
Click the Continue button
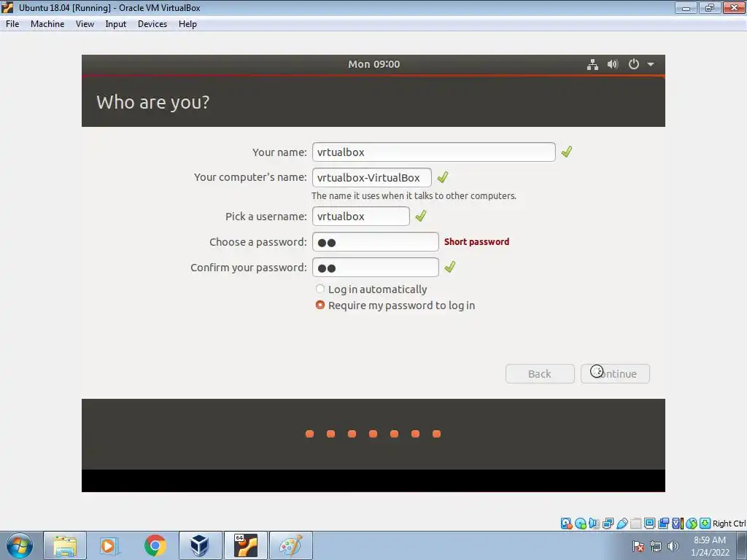(615, 374)
